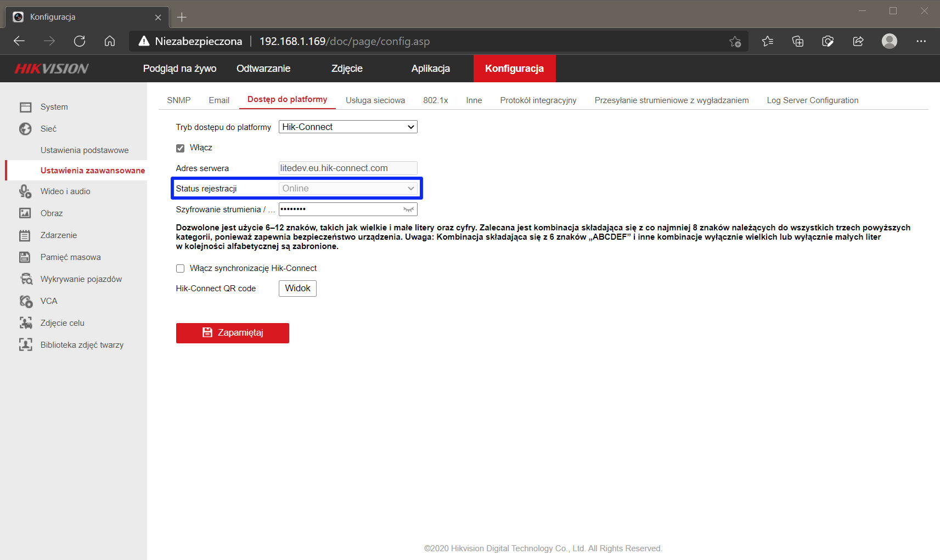Add page to favorites star icon
The height and width of the screenshot is (560, 940).
tap(735, 42)
